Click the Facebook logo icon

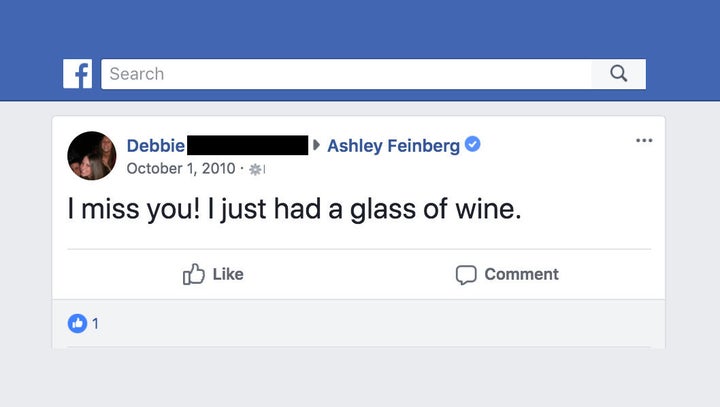77,73
